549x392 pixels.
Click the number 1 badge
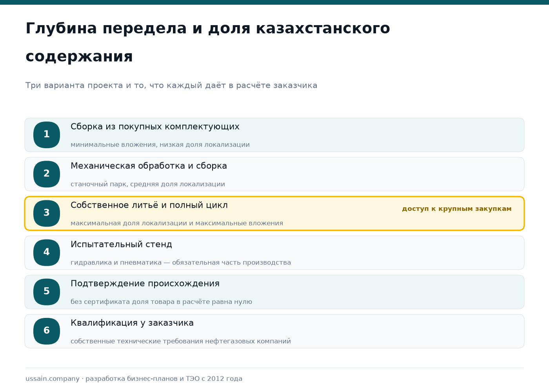point(47,135)
